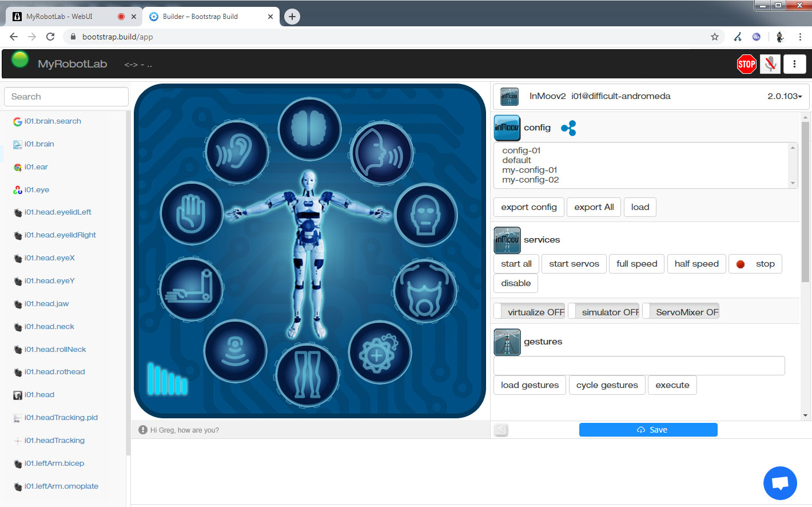The width and height of the screenshot is (812, 507).
Task: Click the legs icon
Action: (308, 375)
